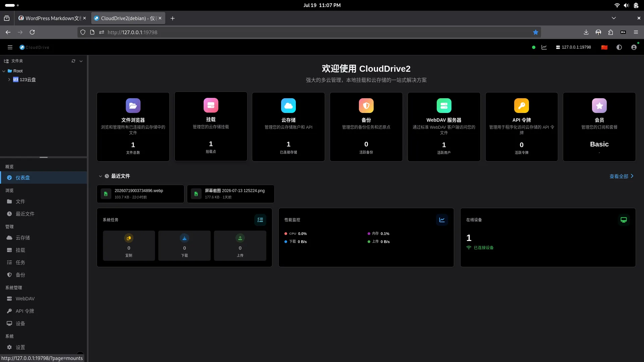Screen dimensions: 644x362
Task: Open the browser extensions icon
Action: [x=610, y=32]
